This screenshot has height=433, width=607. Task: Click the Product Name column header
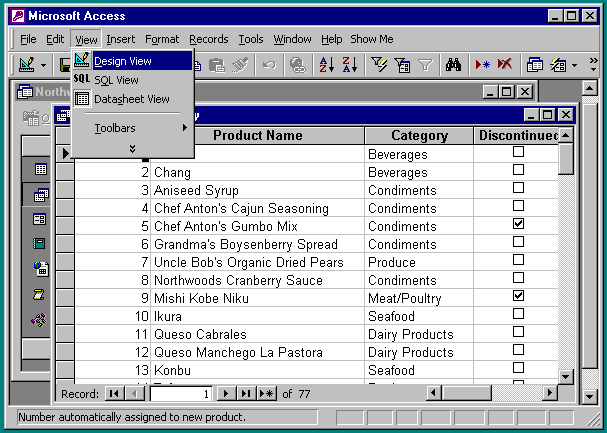coord(257,135)
